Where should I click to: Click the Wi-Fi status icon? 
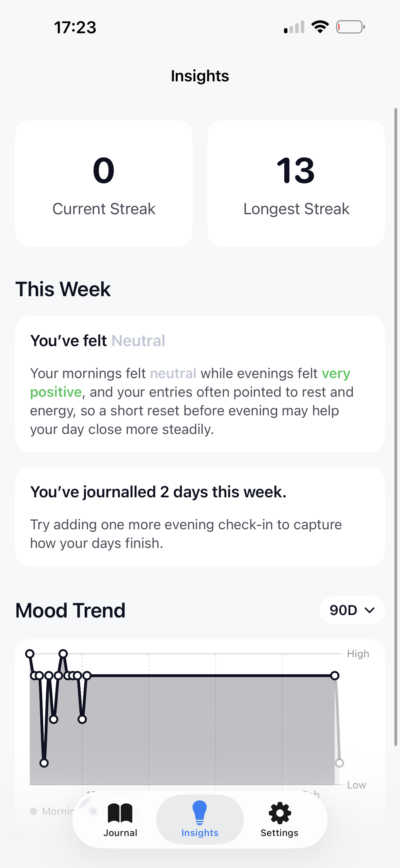319,26
